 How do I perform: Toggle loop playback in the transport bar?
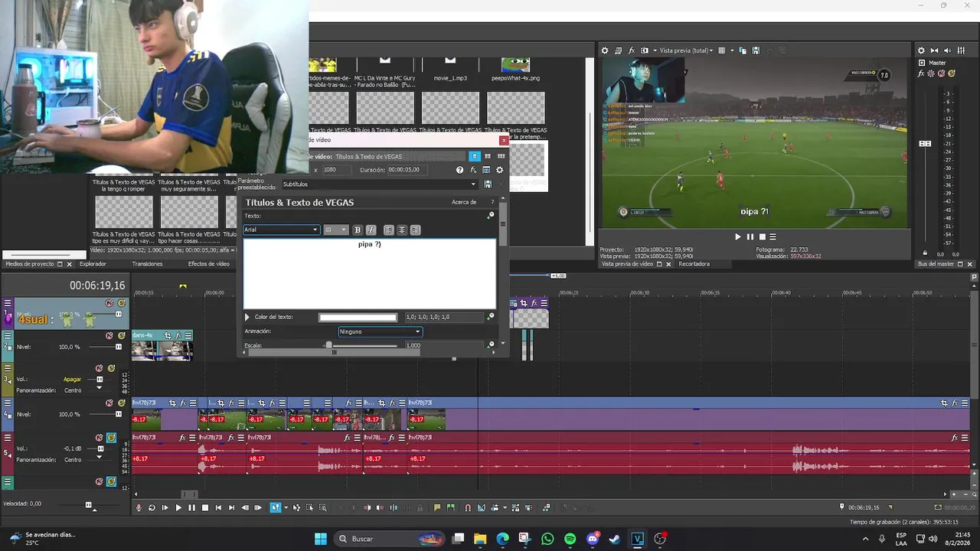(x=152, y=507)
